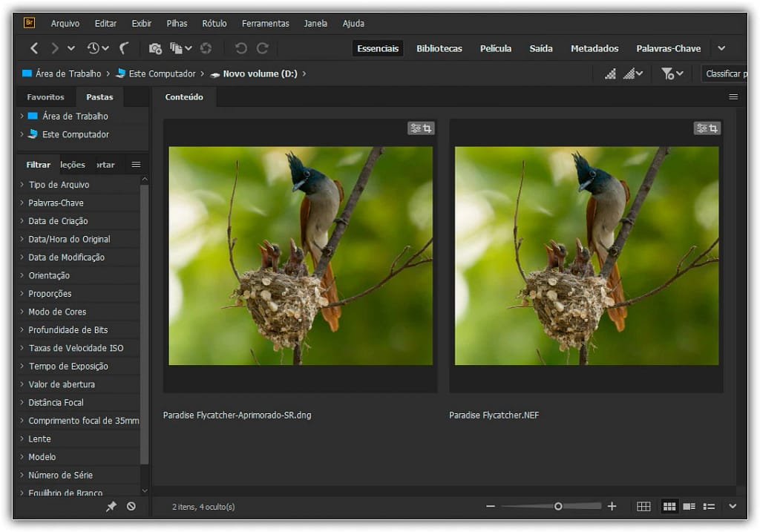Image resolution: width=760 pixels, height=532 pixels.
Task: Open the Rótulo menu
Action: tap(214, 23)
